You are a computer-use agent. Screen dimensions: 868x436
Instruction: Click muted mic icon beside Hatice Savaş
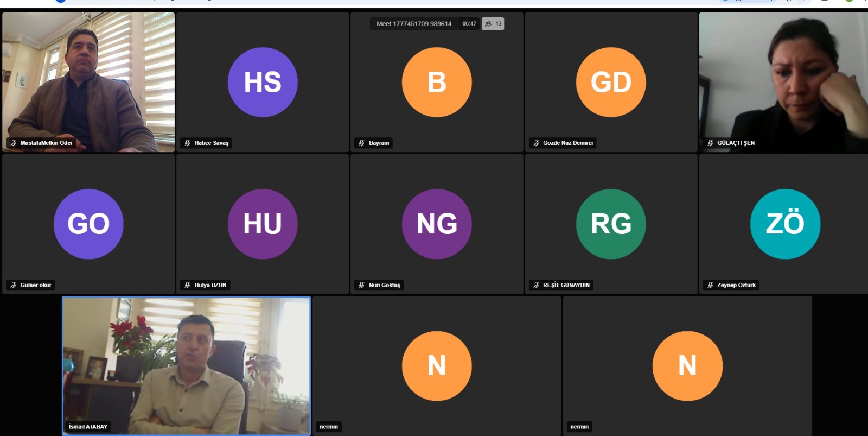tap(187, 143)
